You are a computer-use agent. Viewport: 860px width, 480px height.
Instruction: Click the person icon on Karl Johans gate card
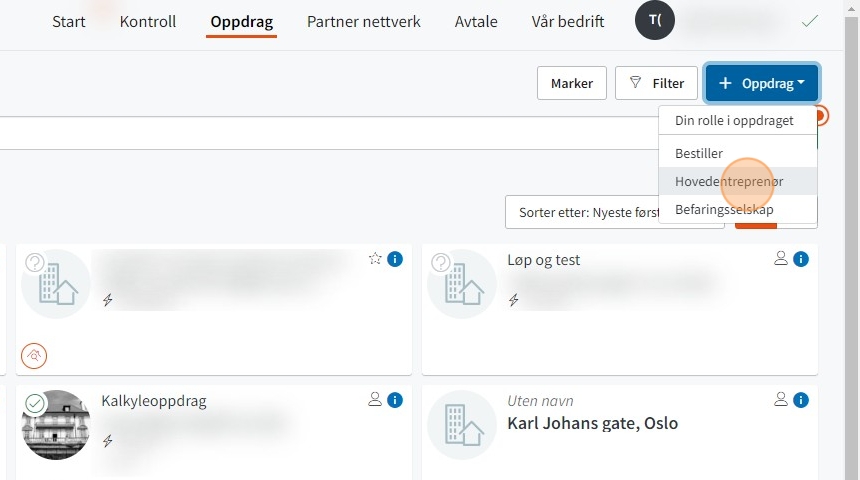pyautogui.click(x=780, y=399)
